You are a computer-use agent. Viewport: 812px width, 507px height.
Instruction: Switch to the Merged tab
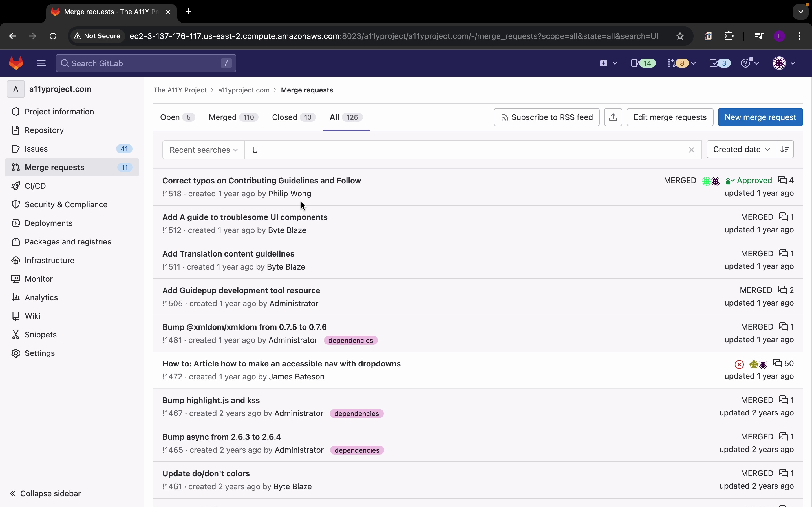tap(233, 117)
